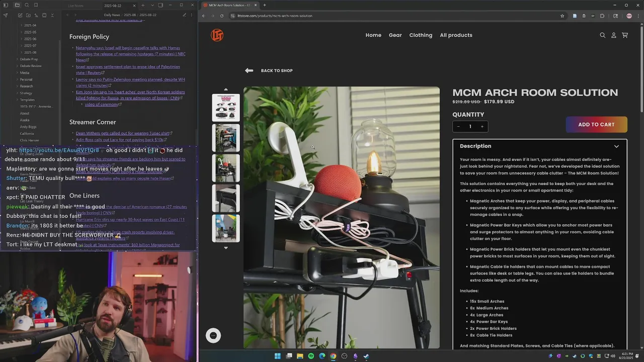
Task: Create a new note in Obsidian
Action: [20, 15]
